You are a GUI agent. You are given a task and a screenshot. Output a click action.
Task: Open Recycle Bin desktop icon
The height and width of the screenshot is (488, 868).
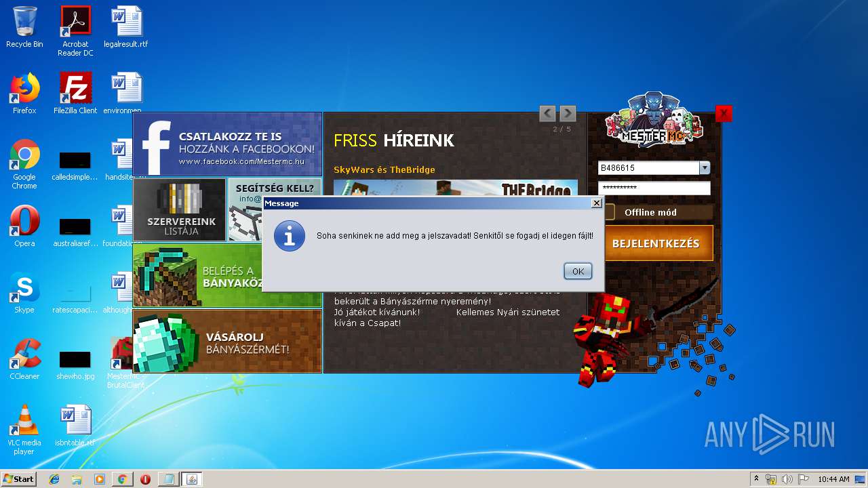(x=24, y=27)
